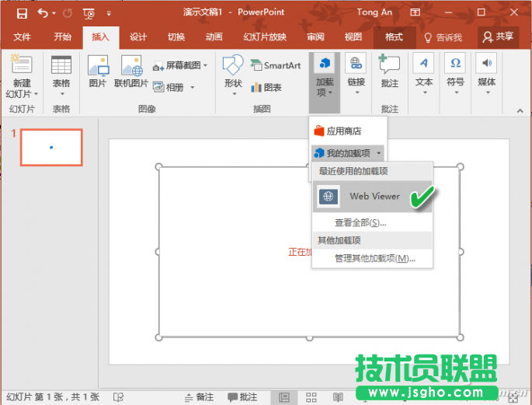Switch to the 幻灯片放映 ribbon tab
This screenshot has width=532, height=405.
265,37
